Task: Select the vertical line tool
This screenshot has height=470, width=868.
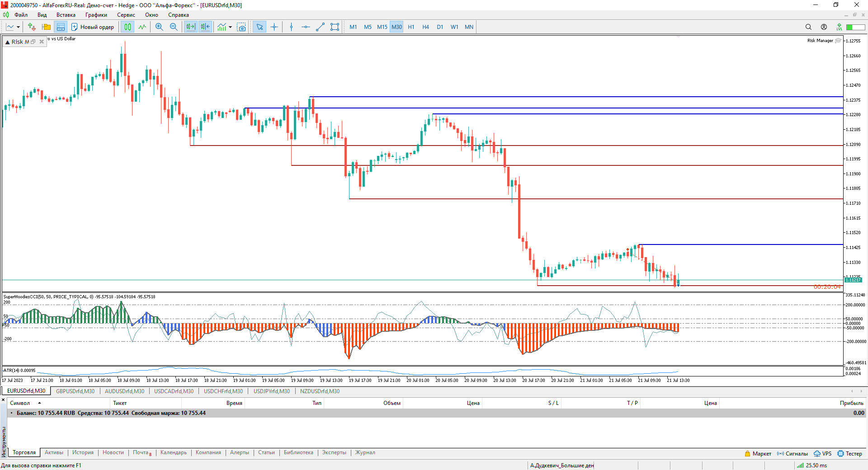Action: click(x=291, y=27)
